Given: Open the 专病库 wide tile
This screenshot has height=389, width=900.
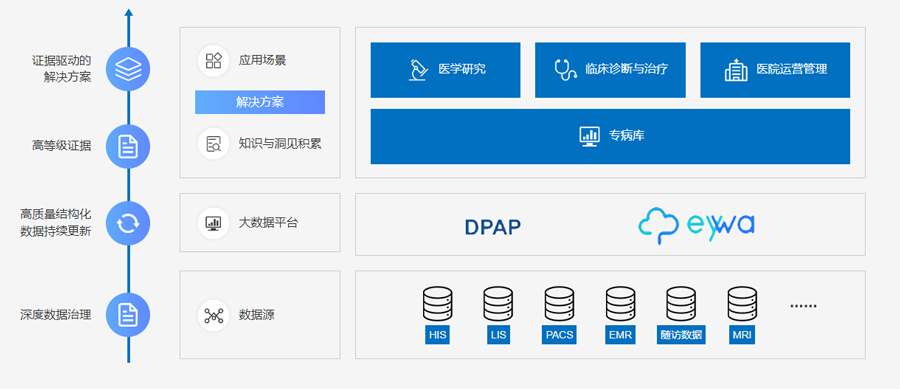Looking at the screenshot, I should (x=610, y=137).
